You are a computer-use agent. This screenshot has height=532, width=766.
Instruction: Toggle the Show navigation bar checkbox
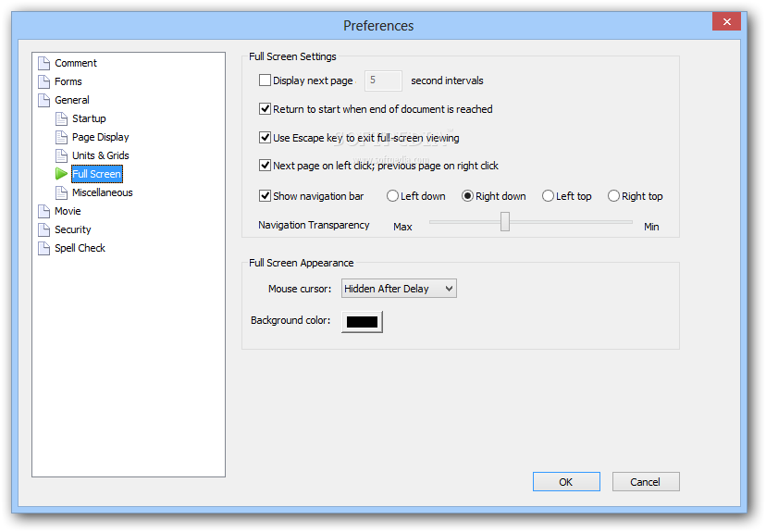click(265, 196)
